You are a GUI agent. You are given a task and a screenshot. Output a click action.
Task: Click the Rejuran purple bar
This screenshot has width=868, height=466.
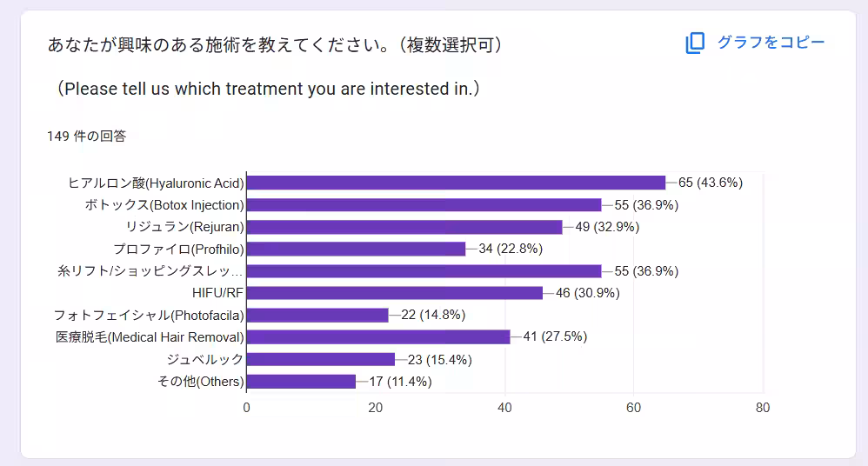404,227
